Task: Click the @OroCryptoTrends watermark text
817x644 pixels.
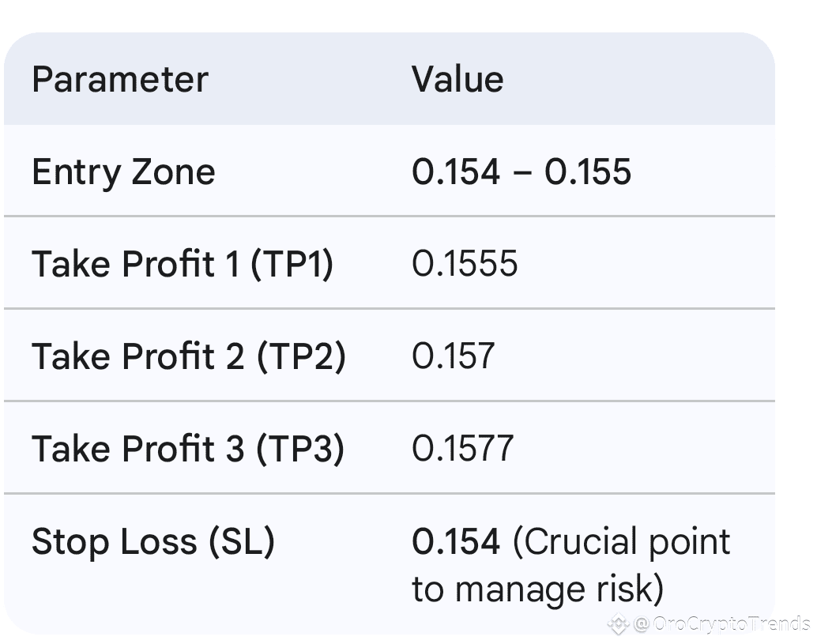Action: click(721, 624)
